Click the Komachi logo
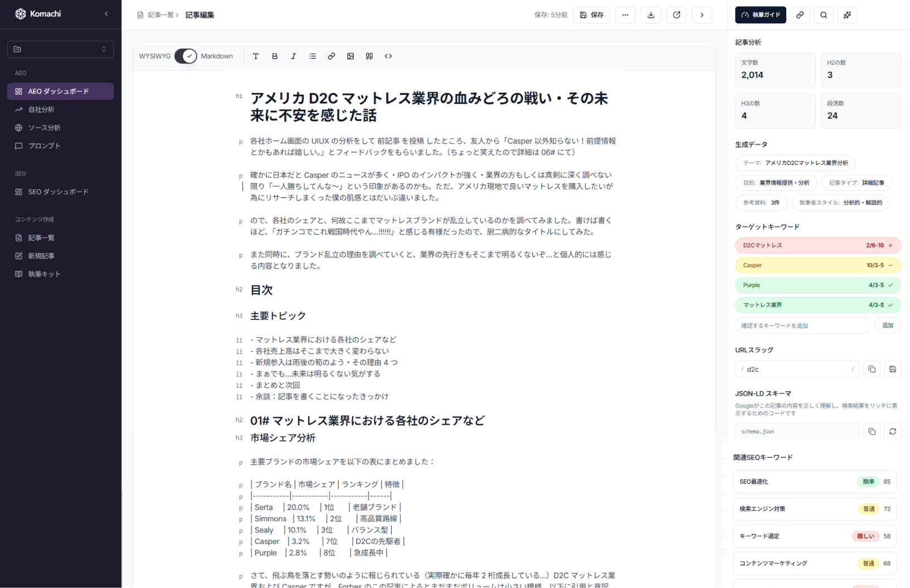Viewport: 910px width, 588px height. coord(38,14)
